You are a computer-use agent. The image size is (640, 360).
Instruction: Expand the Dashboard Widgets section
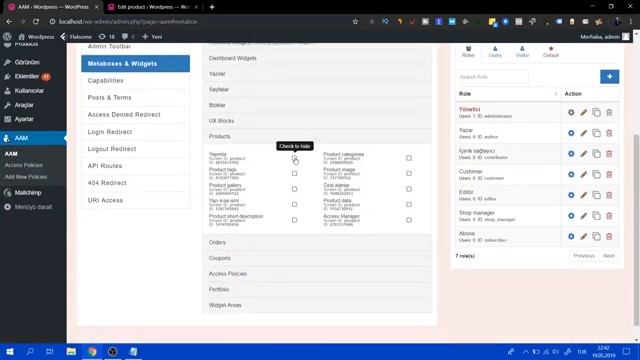click(x=317, y=58)
